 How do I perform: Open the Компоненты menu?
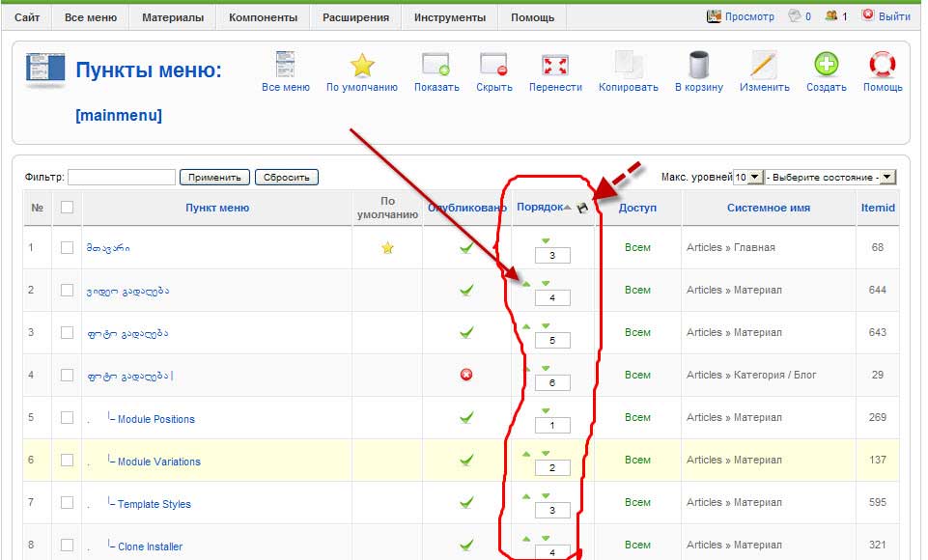[263, 17]
